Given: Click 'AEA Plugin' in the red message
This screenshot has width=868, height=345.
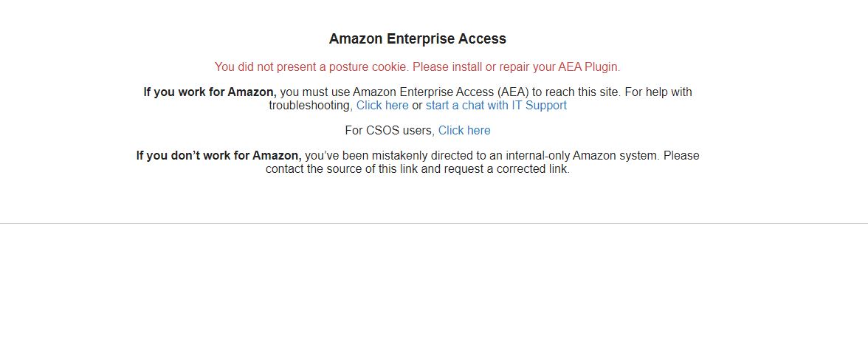Looking at the screenshot, I should pyautogui.click(x=589, y=67).
